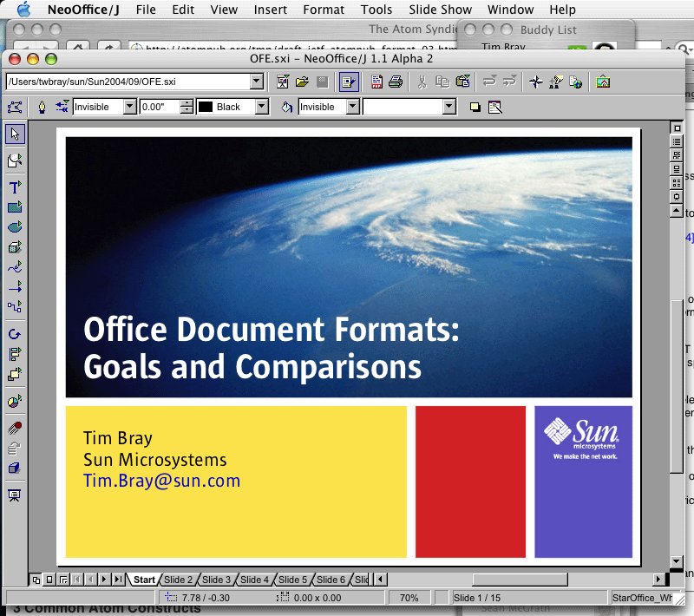
Task: Open the Black line color dropdown
Action: point(262,107)
